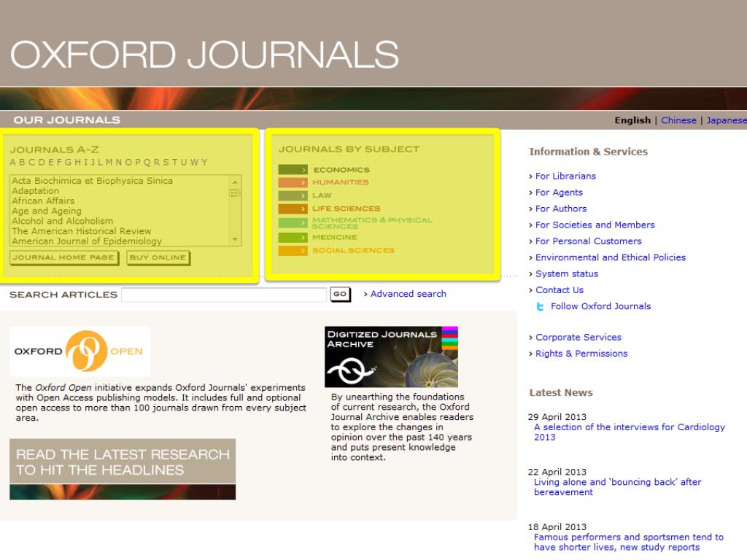This screenshot has width=747, height=560.
Task: Browse Medicine journals
Action: pyautogui.click(x=334, y=237)
